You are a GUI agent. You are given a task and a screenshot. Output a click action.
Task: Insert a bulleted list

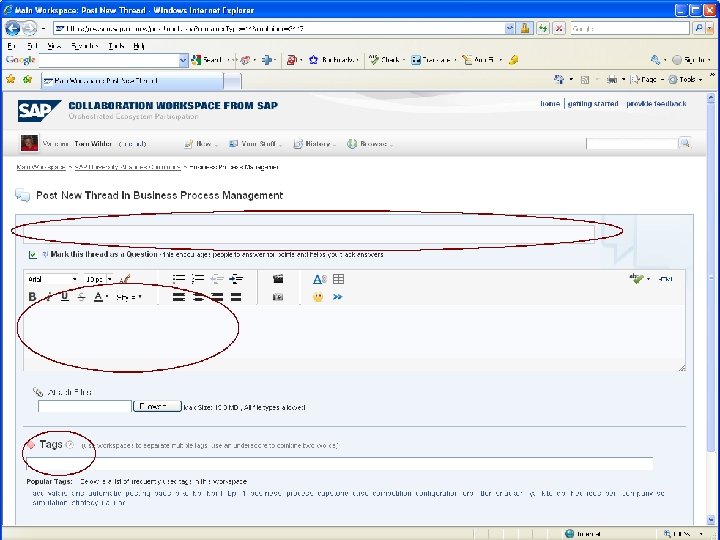179,279
